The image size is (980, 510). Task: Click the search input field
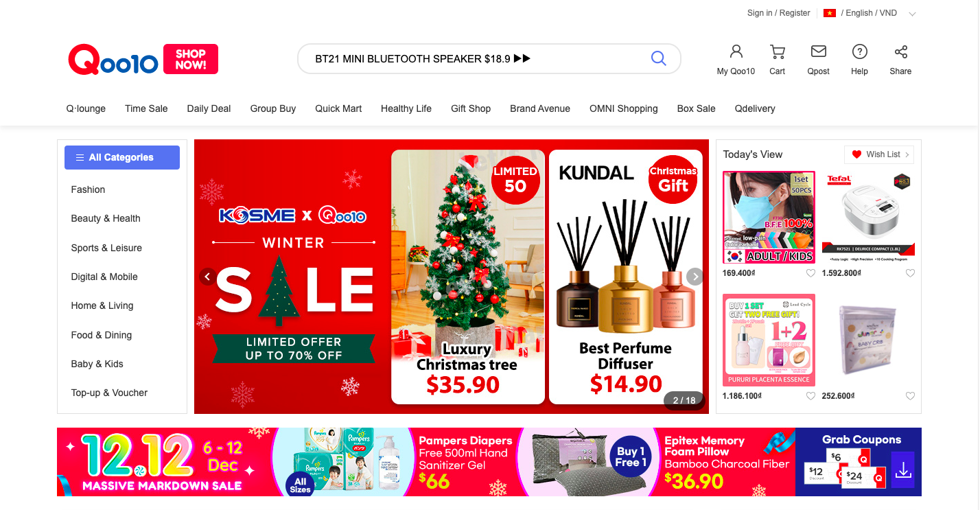point(474,59)
